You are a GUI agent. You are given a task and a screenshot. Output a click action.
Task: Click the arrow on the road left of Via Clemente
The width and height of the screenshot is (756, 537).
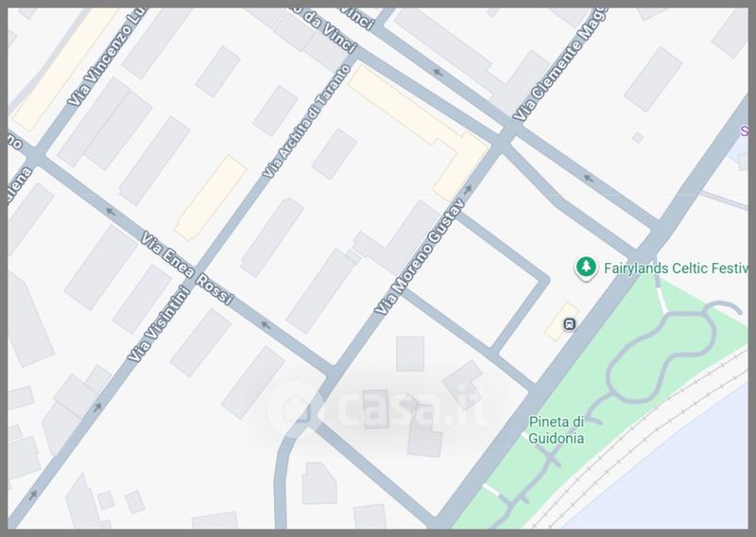438,73
